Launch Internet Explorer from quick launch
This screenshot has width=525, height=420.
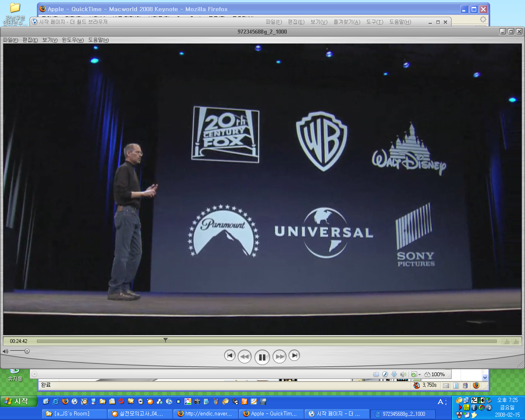(56, 402)
